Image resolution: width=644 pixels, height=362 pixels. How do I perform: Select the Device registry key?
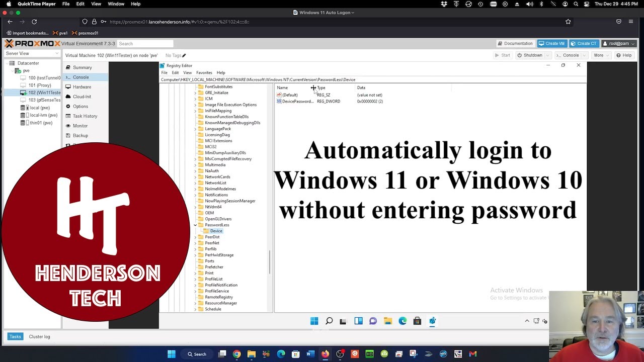(216, 231)
